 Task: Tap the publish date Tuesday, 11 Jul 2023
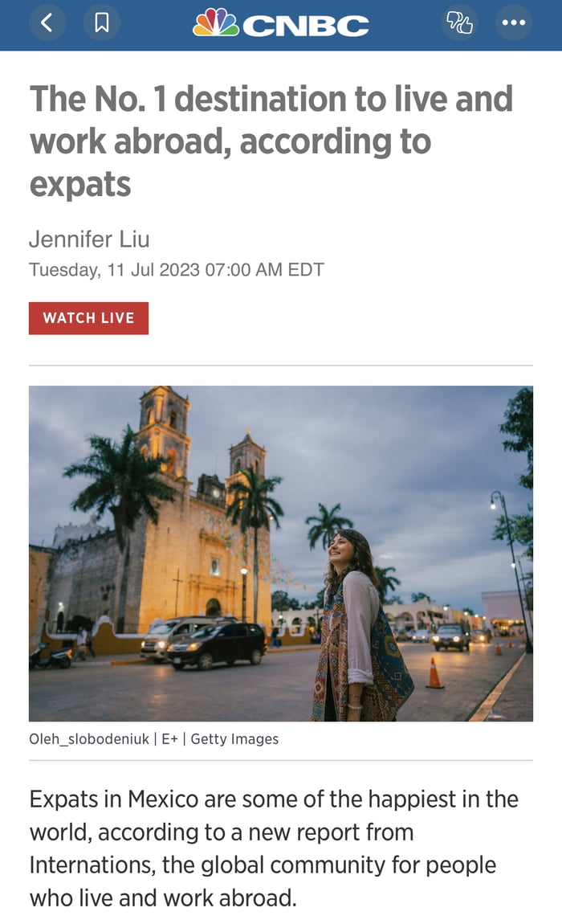115,270
